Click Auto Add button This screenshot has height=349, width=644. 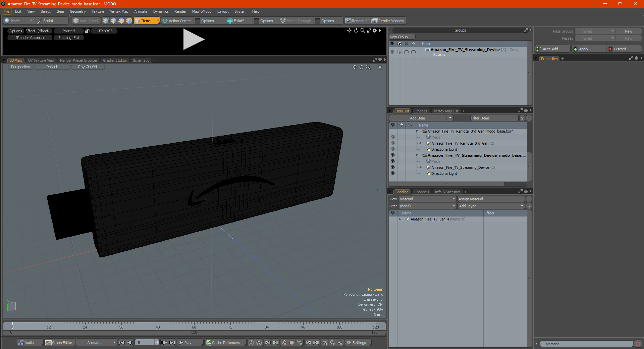553,49
